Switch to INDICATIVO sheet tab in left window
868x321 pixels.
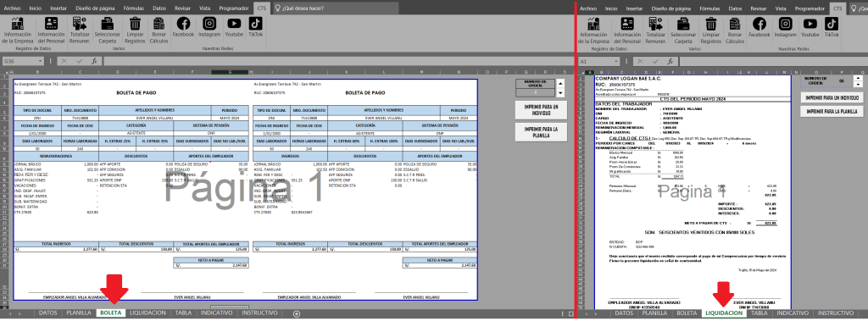(x=216, y=313)
